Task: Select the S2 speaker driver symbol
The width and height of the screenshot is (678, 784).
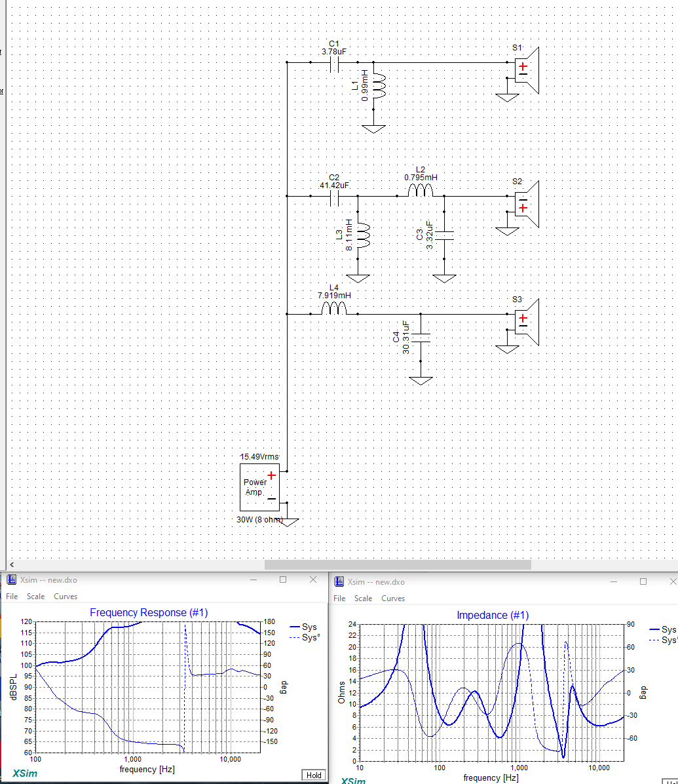Action: click(527, 204)
